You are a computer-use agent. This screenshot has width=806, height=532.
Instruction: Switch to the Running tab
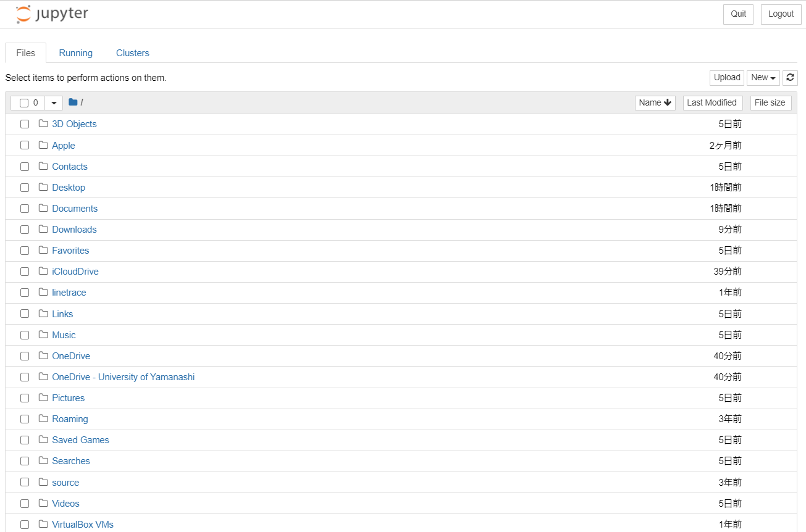(76, 53)
